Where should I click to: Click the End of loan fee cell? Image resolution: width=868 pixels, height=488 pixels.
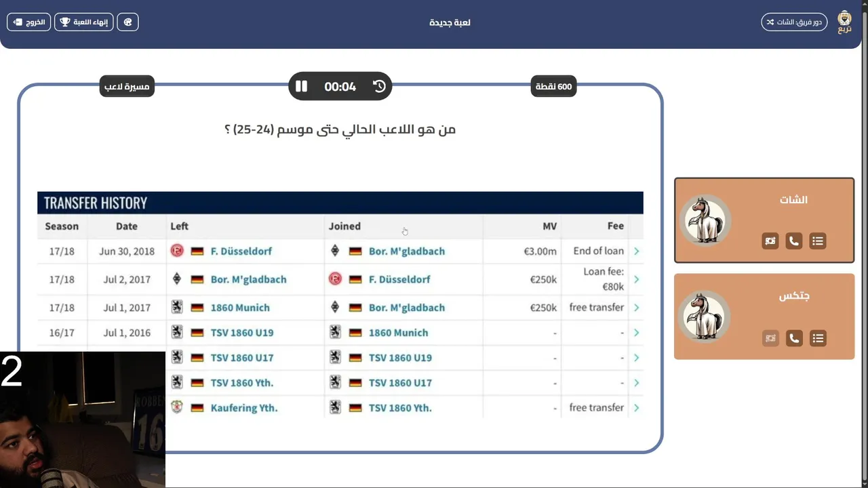[x=599, y=251]
